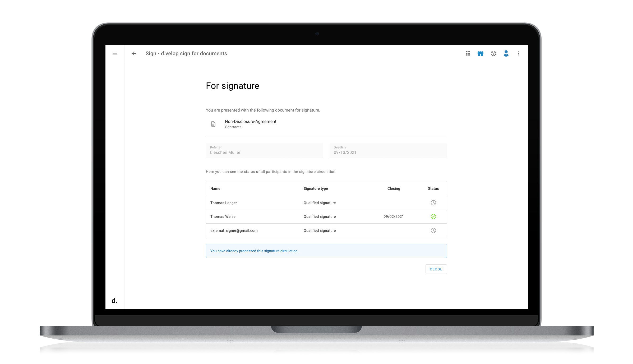Screen dimensions: 633x364
Task: Click the Status column header to sort
Action: 433,188
